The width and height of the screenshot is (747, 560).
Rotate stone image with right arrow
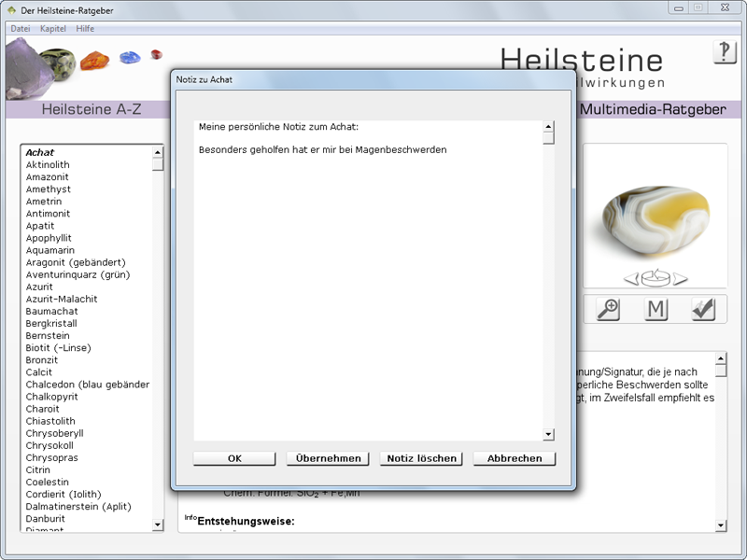pyautogui.click(x=681, y=278)
